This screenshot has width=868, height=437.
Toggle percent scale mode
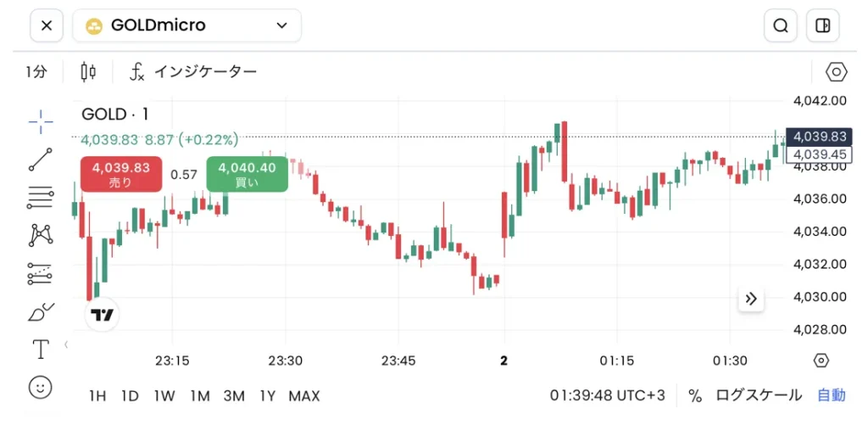click(695, 395)
